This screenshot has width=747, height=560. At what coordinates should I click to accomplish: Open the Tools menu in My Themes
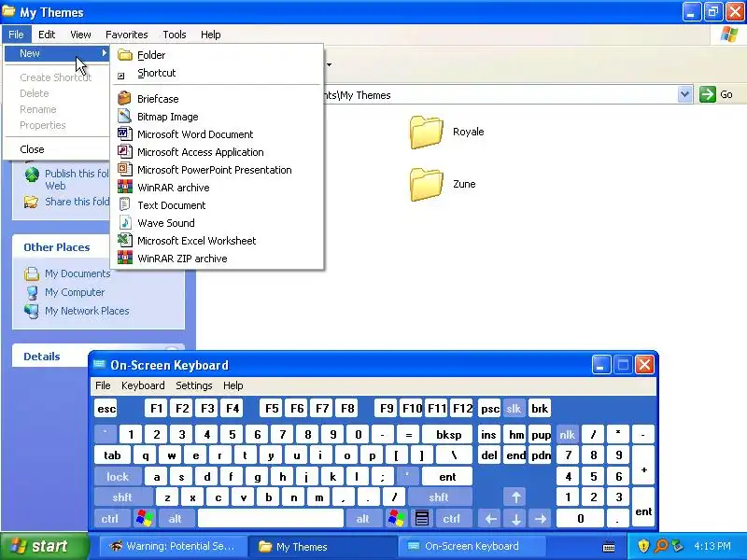click(x=175, y=35)
